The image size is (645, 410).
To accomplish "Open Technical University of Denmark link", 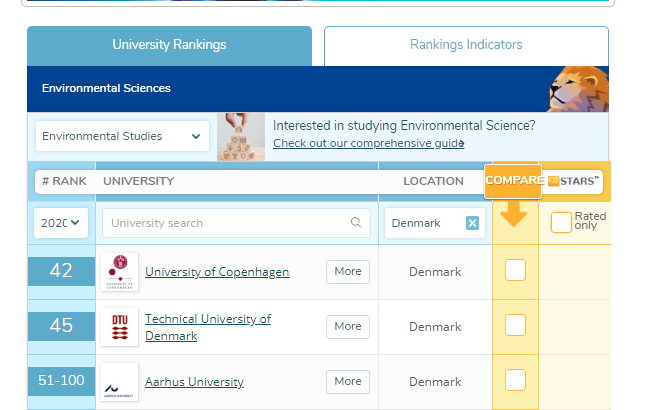I will pos(208,327).
